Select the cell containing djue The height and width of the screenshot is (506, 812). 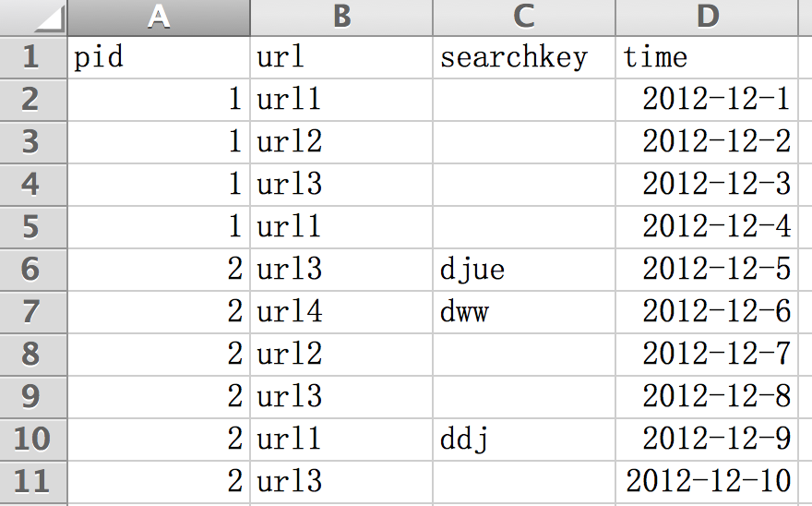524,270
